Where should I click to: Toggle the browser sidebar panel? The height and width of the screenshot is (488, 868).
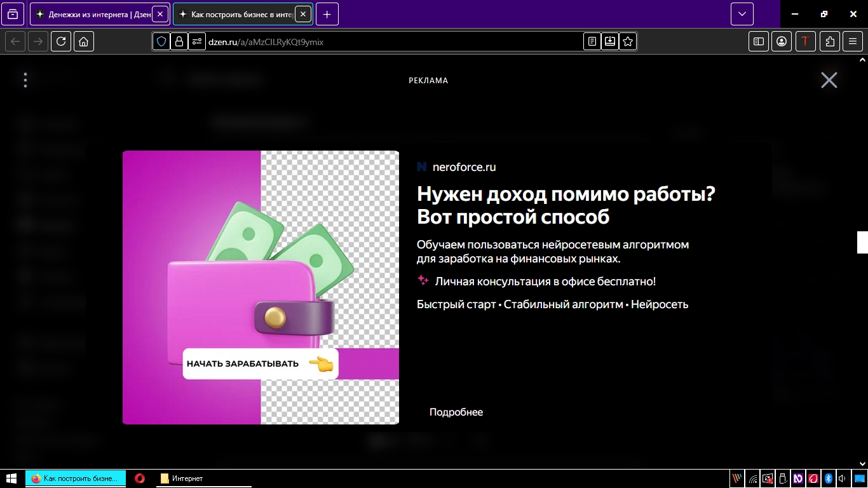tap(758, 41)
